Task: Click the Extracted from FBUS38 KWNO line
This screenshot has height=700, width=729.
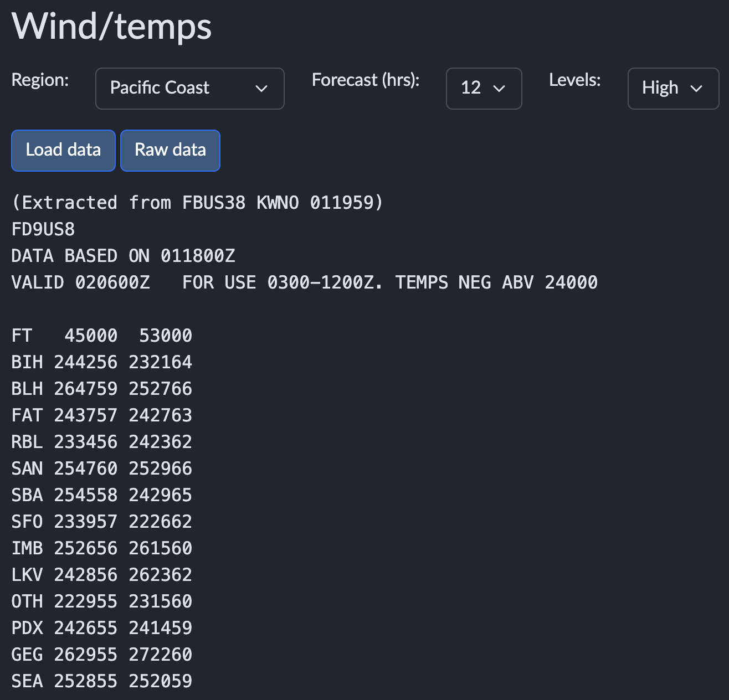Action: coord(197,203)
